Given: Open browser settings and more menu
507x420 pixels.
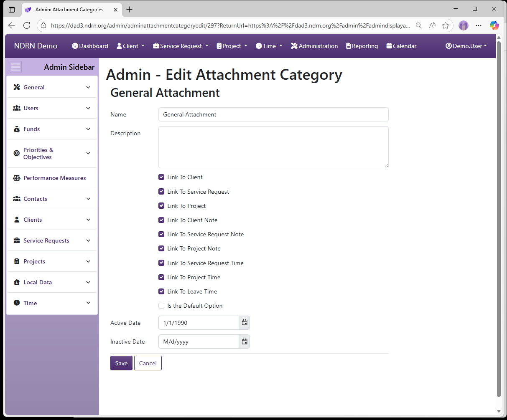Looking at the screenshot, I should (479, 25).
